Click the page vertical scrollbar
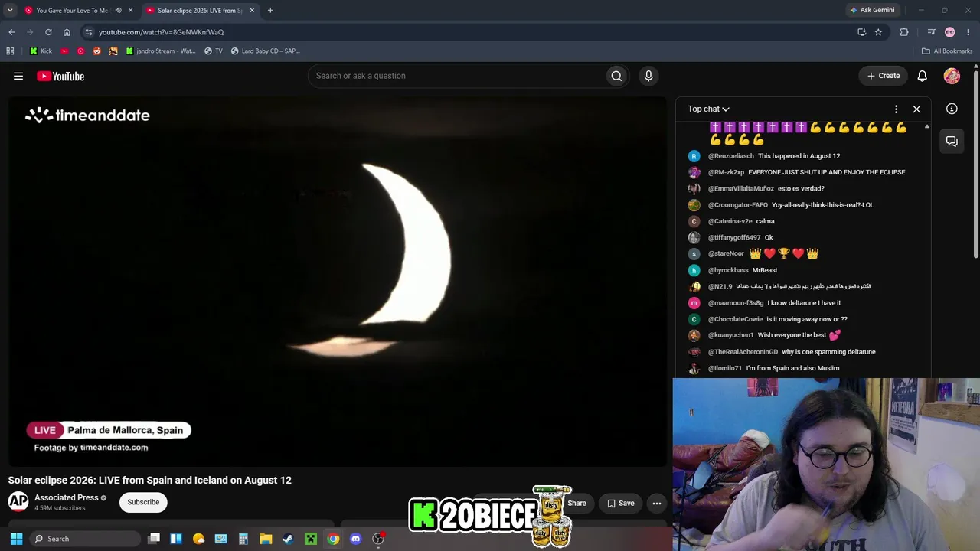 click(976, 164)
